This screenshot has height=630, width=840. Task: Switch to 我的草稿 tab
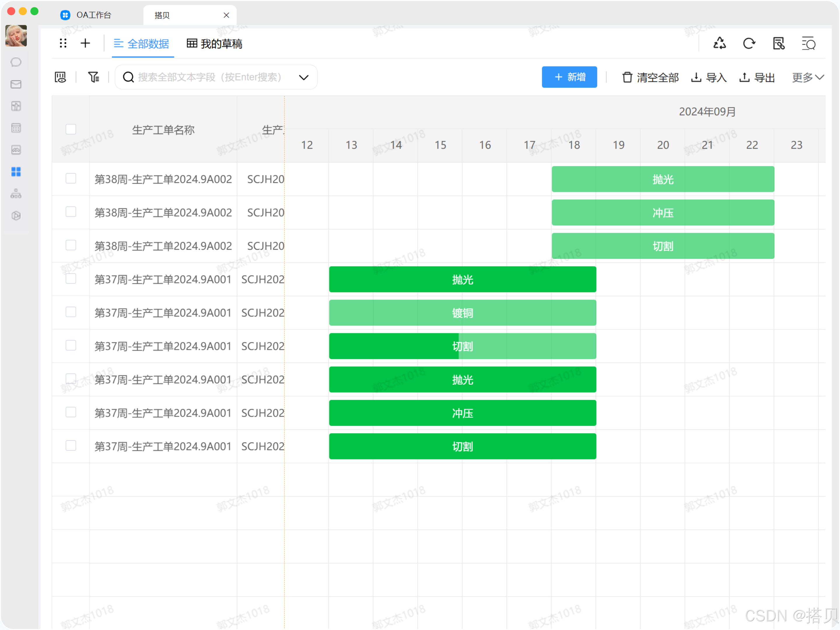click(x=215, y=44)
